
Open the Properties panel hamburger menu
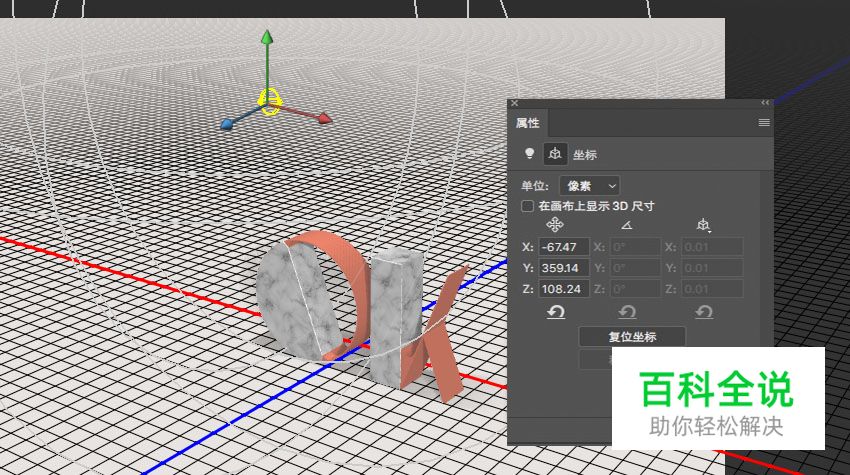[764, 122]
